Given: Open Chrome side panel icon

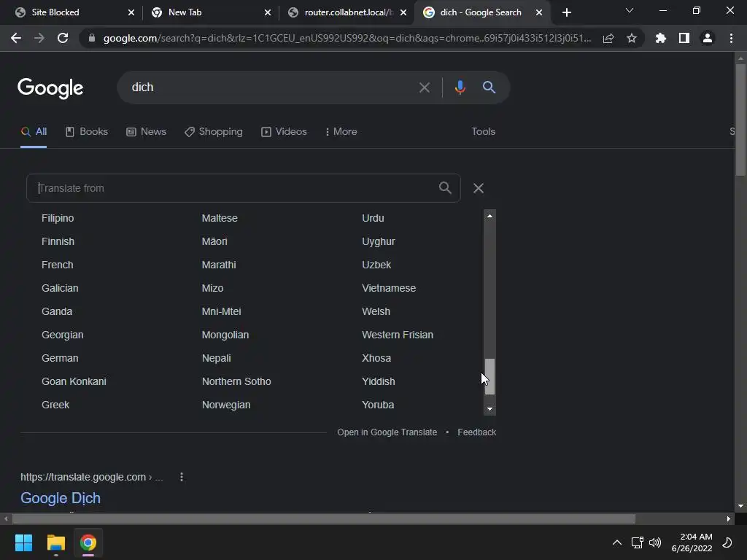Looking at the screenshot, I should 684,38.
